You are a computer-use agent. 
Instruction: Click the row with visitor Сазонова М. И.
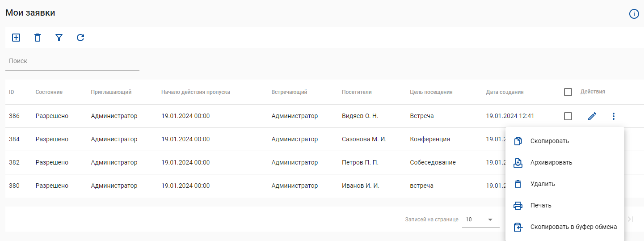click(x=255, y=139)
